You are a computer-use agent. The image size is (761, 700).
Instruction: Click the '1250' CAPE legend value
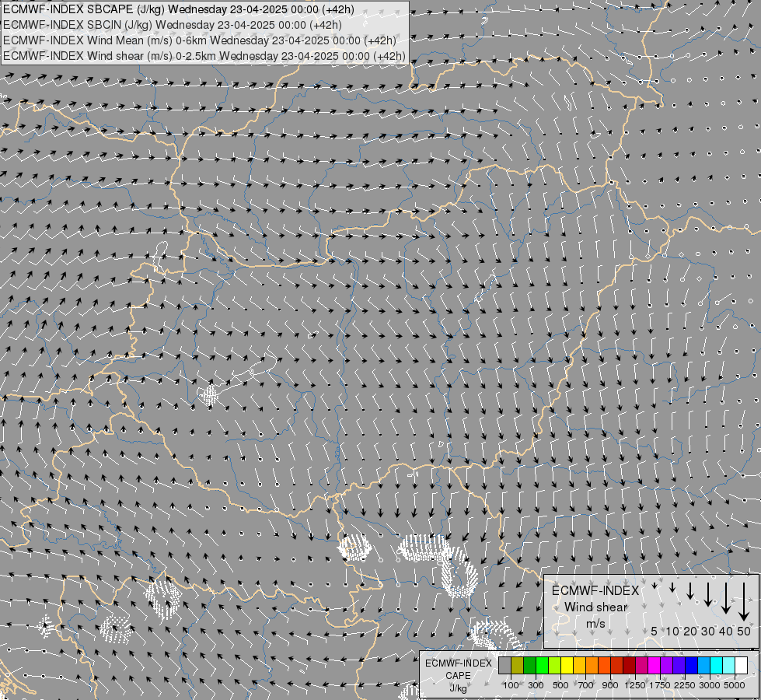pos(635,685)
